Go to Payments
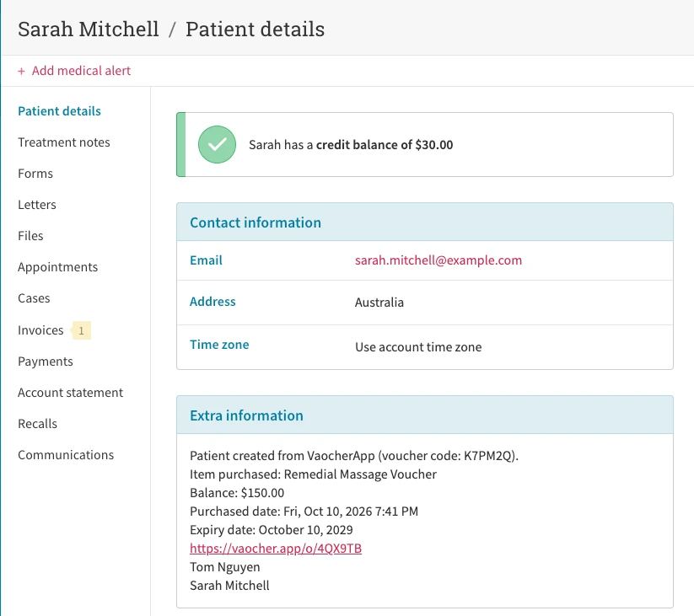694x616 pixels. tap(46, 362)
